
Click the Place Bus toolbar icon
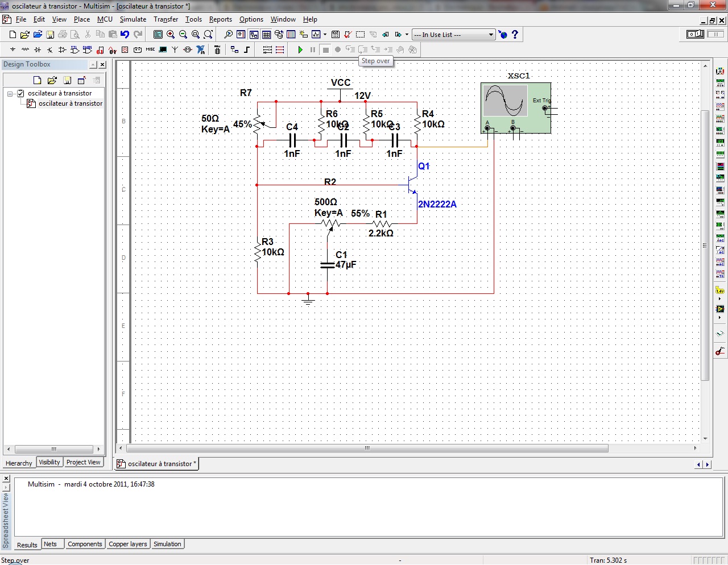(x=247, y=50)
